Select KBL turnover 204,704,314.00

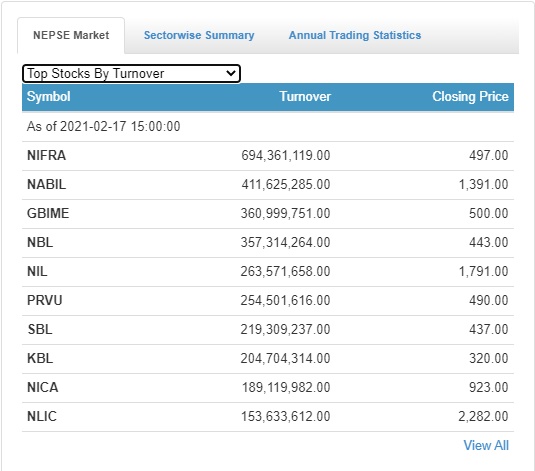coord(285,358)
